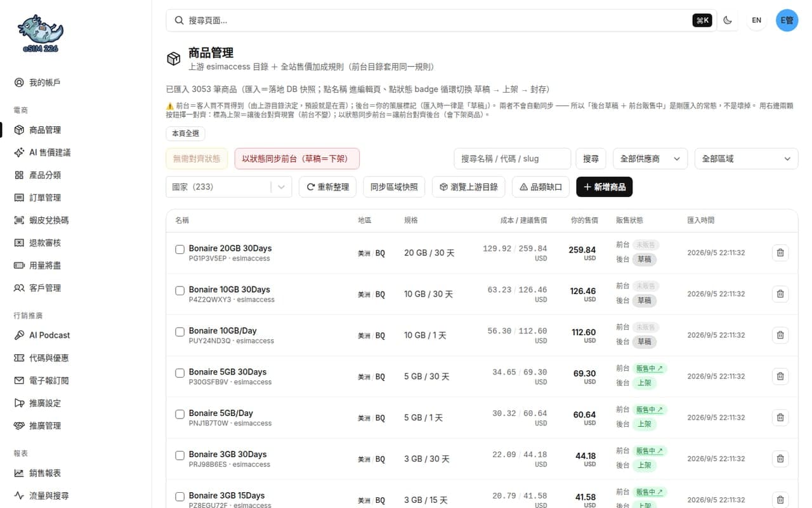This screenshot has height=508, width=812.
Task: Toggle dark mode moon icon
Action: tap(728, 20)
